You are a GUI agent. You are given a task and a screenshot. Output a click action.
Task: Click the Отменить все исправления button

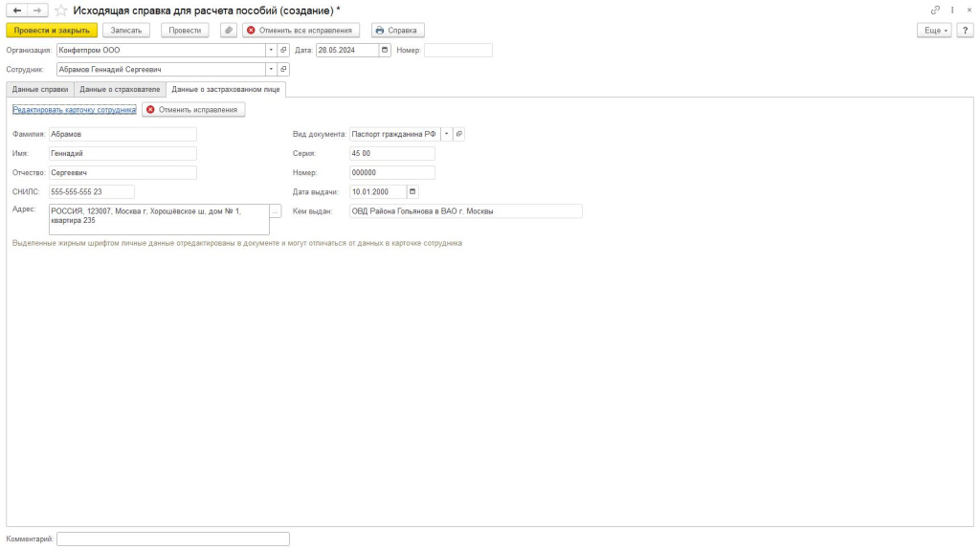[x=301, y=30]
